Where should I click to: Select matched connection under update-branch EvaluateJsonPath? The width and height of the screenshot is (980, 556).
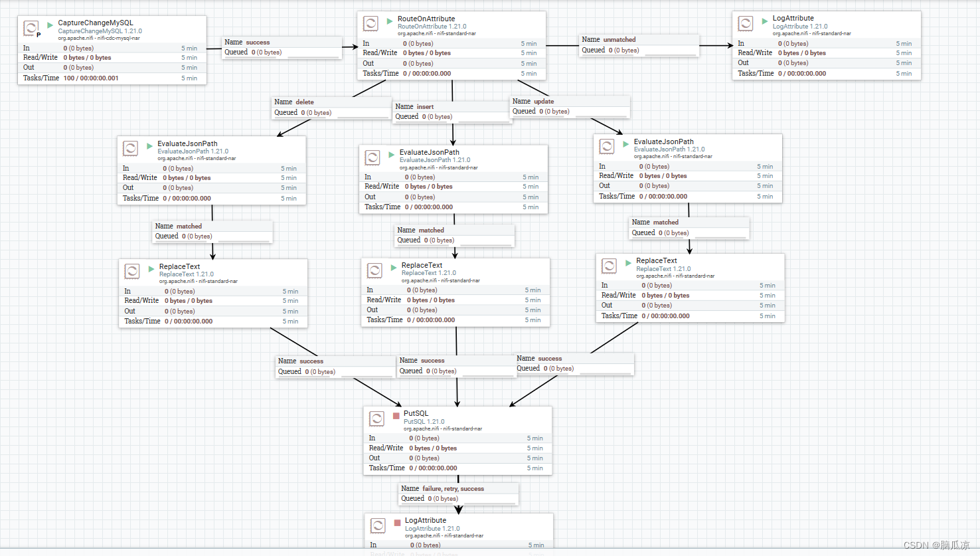689,228
